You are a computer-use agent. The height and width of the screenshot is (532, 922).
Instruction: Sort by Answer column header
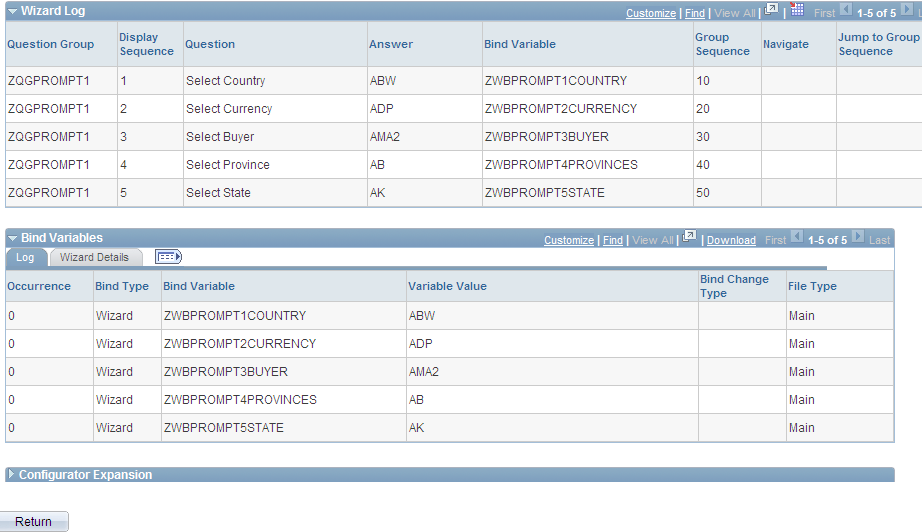(x=391, y=44)
